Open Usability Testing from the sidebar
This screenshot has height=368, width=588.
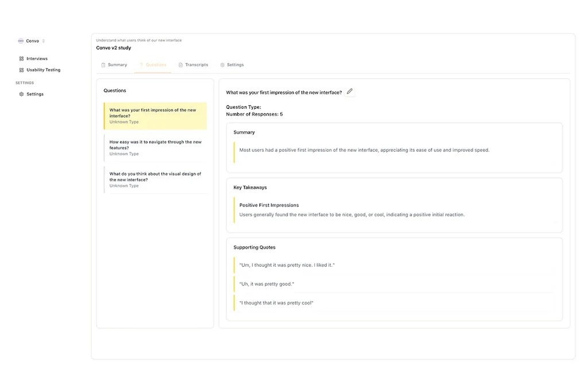pos(44,70)
